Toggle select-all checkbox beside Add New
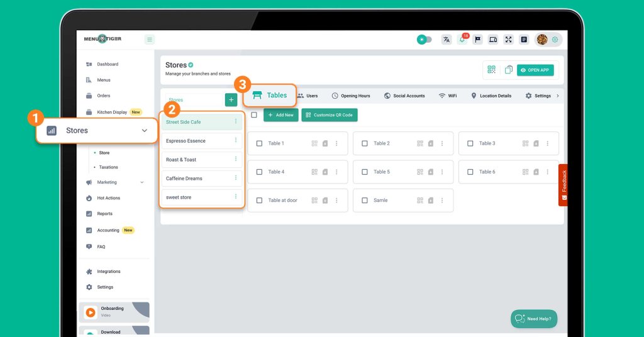The height and width of the screenshot is (337, 644). [254, 115]
